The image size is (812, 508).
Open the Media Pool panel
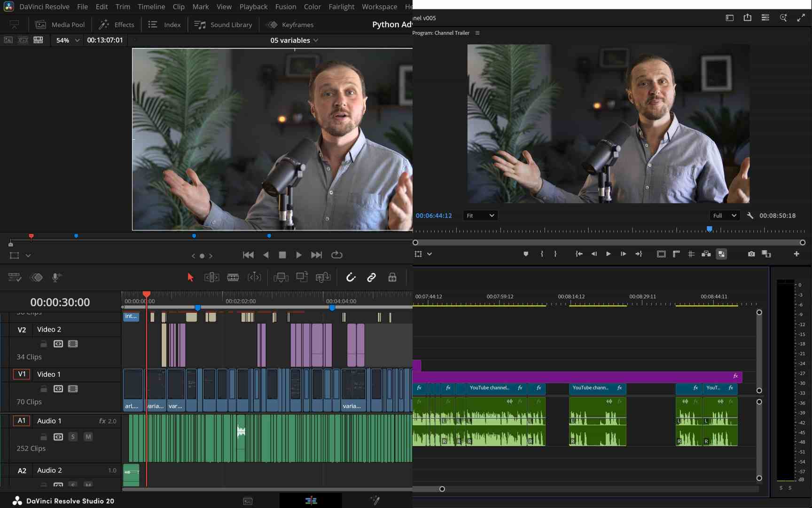pyautogui.click(x=60, y=24)
